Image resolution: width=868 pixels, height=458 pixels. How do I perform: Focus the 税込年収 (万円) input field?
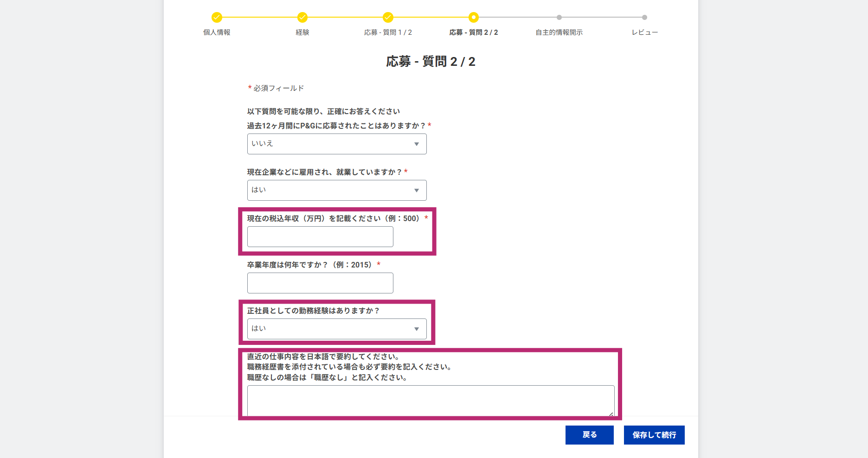[320, 236]
